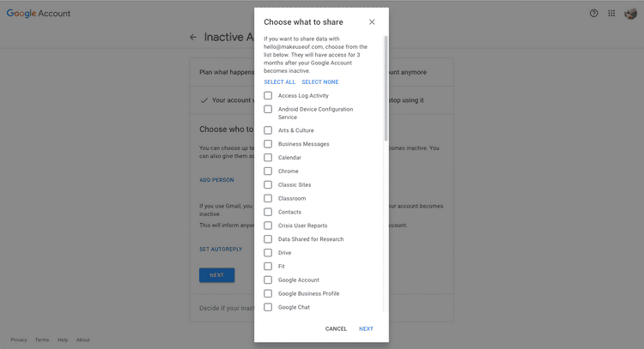644x349 pixels.
Task: Open the account profile avatar
Action: point(631,14)
